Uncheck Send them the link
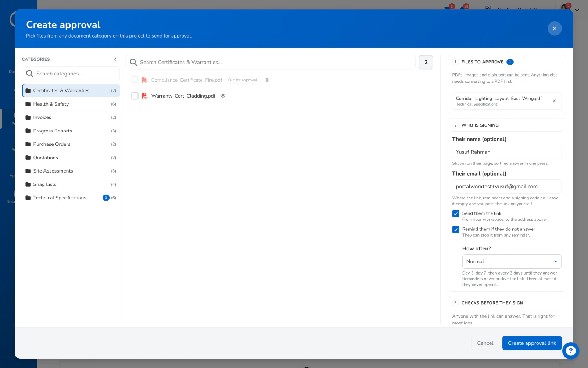The width and height of the screenshot is (588, 368). (x=456, y=214)
